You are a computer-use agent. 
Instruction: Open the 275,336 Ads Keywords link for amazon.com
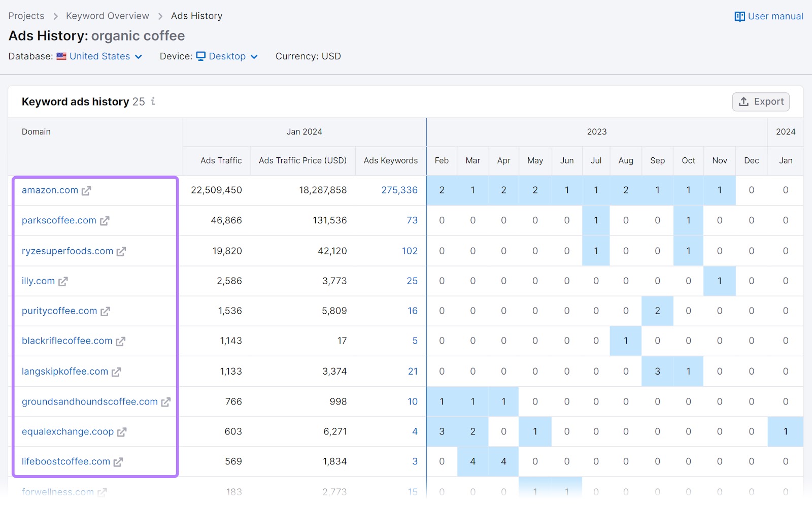pyautogui.click(x=400, y=190)
